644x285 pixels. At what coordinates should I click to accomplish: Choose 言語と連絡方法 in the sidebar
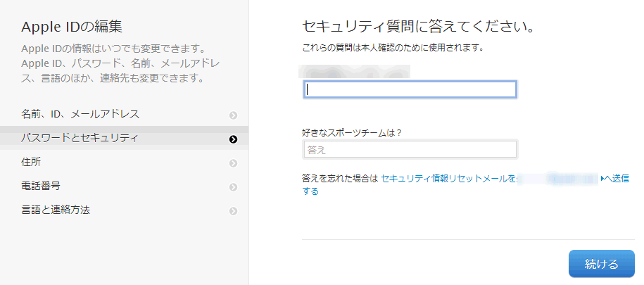pos(56,210)
